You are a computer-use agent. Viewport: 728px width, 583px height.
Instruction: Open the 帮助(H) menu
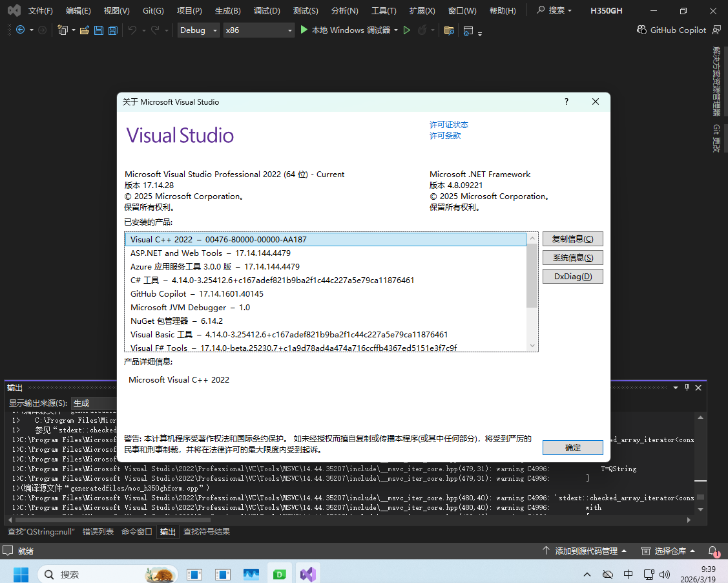503,11
